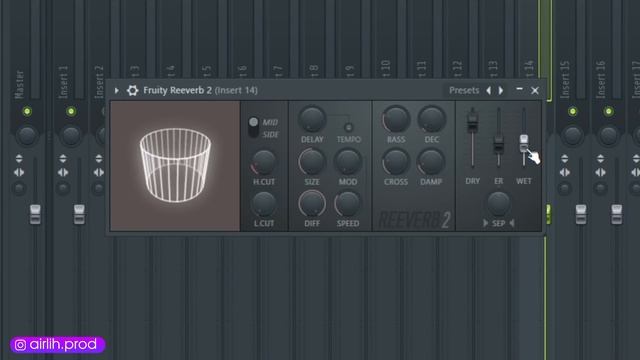Click the Insert 15 volume fader
Screen dimensions: 640x360
click(581, 214)
